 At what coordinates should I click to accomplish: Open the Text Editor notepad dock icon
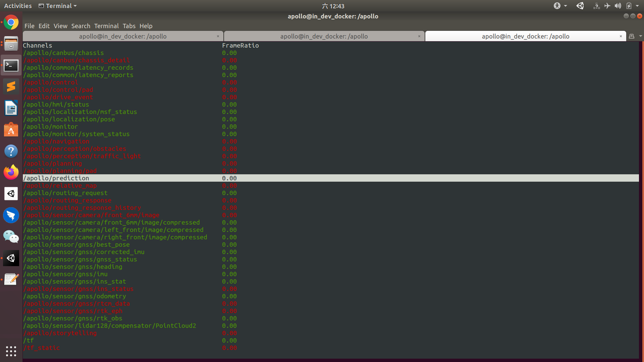pos(11,279)
